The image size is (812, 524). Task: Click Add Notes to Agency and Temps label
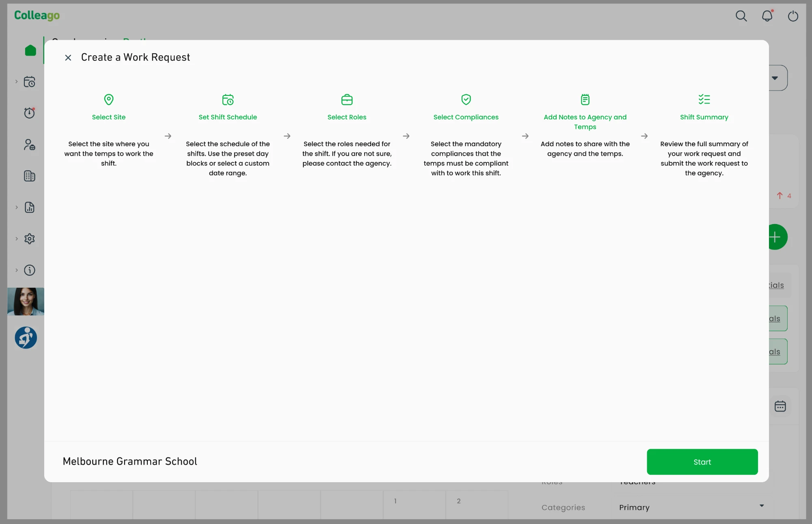[585, 122]
